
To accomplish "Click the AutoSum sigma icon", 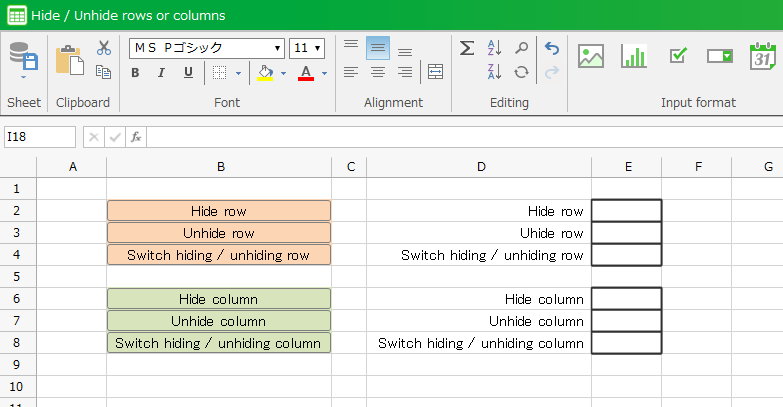I will click(x=467, y=48).
